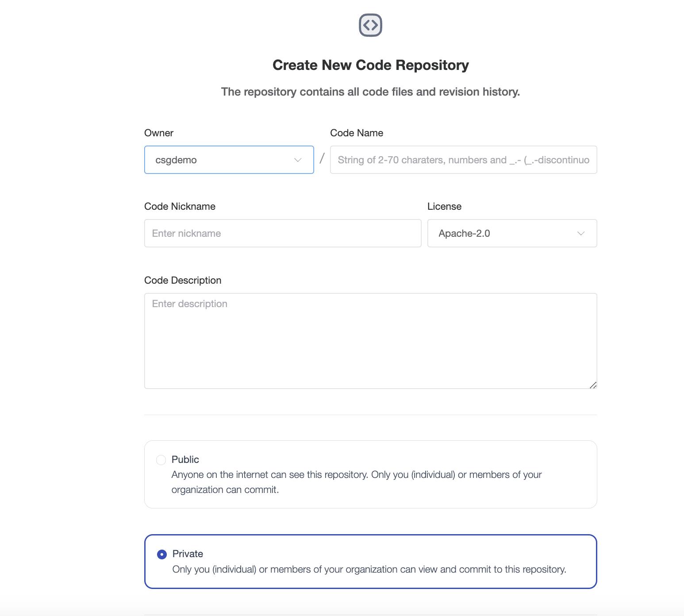Focus the Code Name input field

coord(464,160)
